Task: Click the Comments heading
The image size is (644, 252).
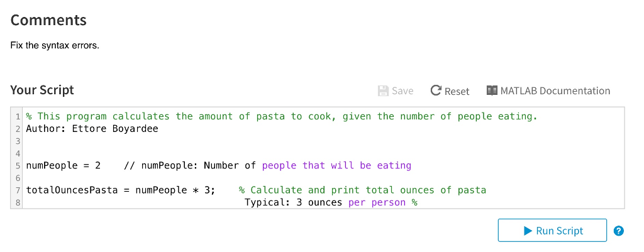Action: 48,20
